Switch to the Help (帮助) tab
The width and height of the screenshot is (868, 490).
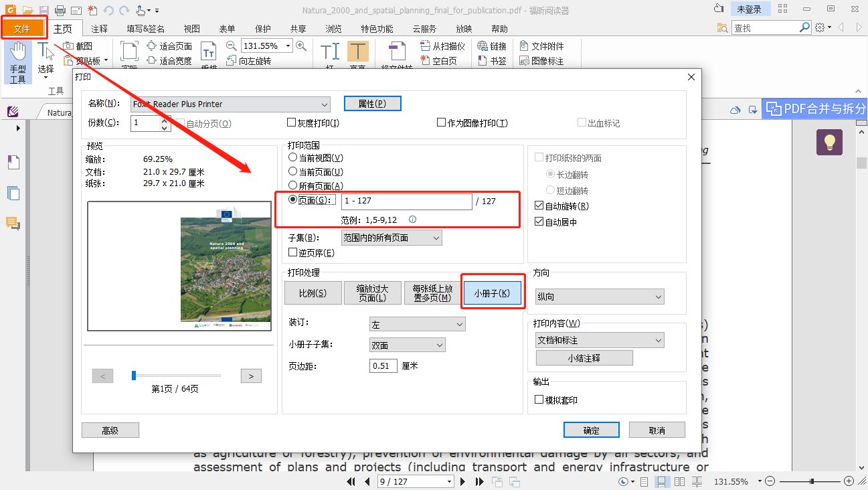(499, 29)
